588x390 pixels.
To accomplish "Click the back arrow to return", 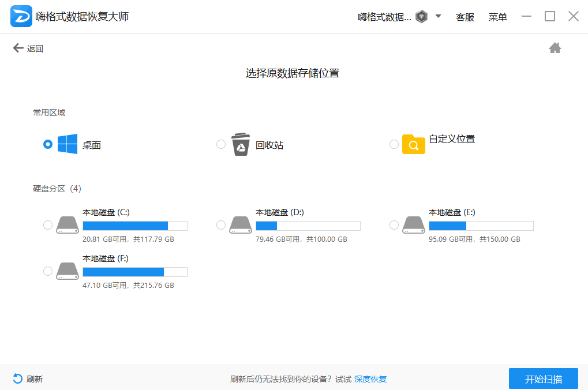I will point(18,48).
